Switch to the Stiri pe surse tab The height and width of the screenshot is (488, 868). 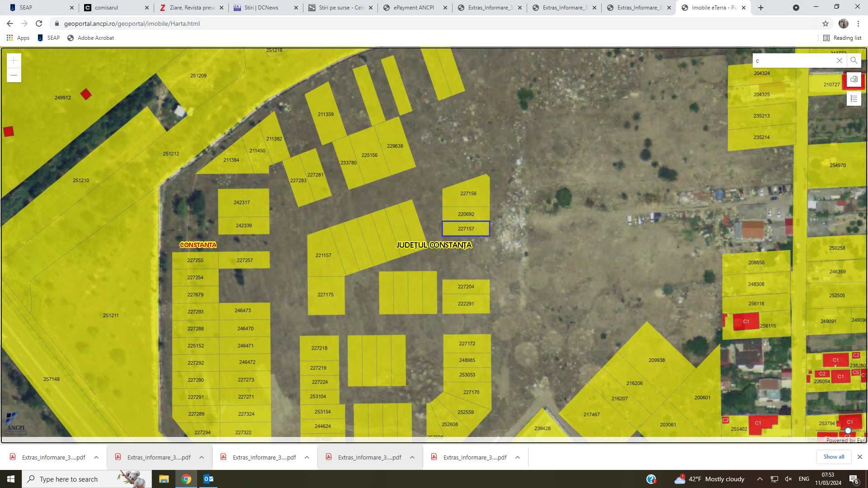340,8
